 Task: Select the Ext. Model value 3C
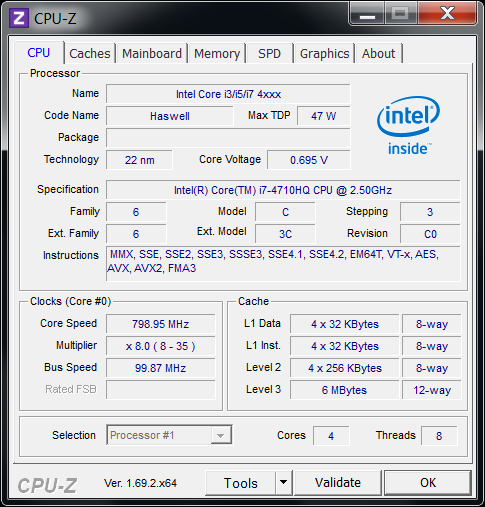click(285, 234)
